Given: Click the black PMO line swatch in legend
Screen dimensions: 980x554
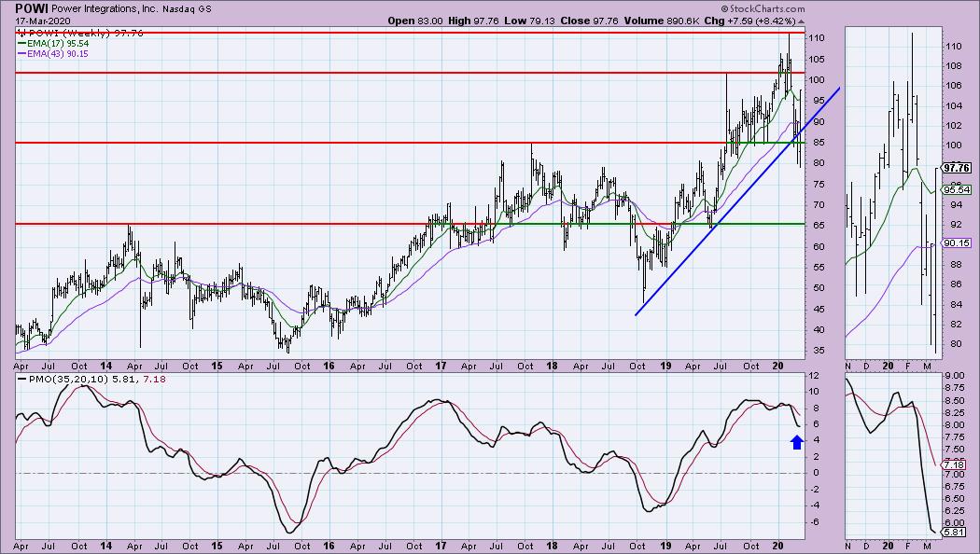Looking at the screenshot, I should pos(21,379).
